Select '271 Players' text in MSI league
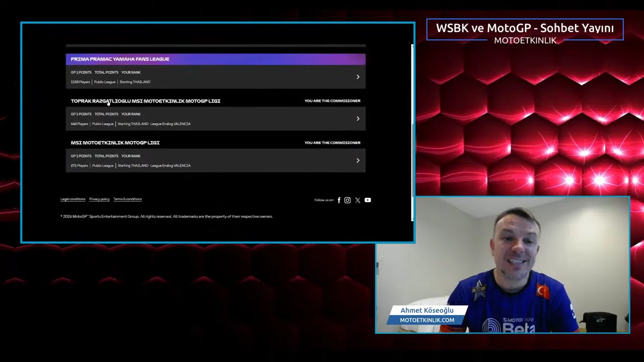644x362 pixels. (79, 165)
